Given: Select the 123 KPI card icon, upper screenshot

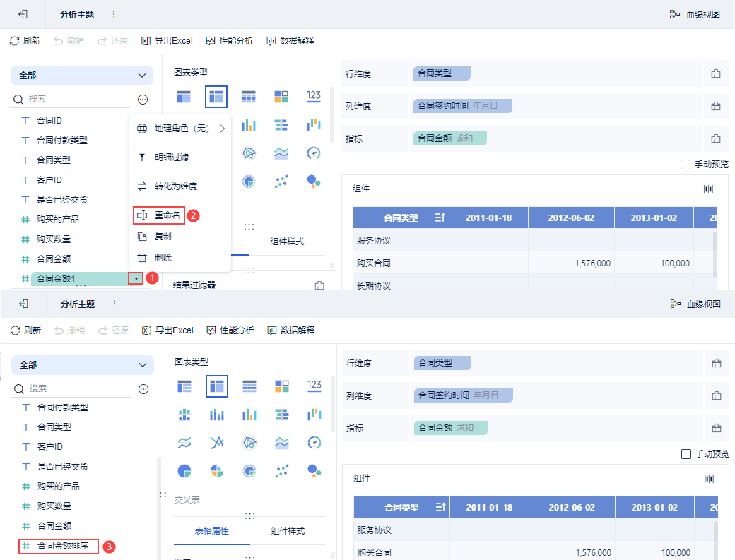Looking at the screenshot, I should (x=314, y=97).
